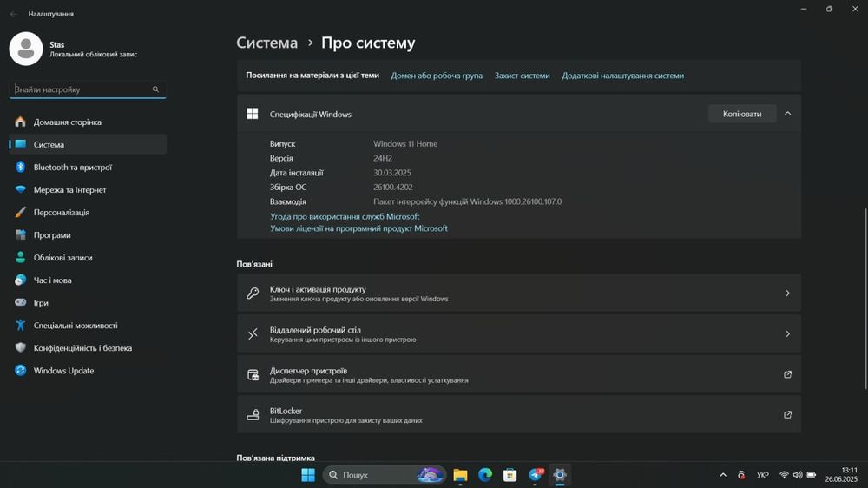Open Домашня сторінка in the sidebar
The image size is (868, 488).
coord(88,122)
